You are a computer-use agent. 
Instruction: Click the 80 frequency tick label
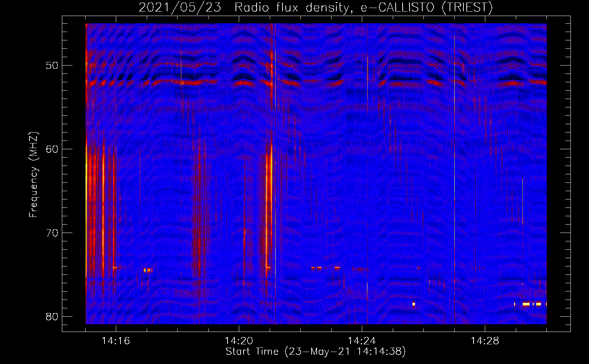click(x=52, y=317)
